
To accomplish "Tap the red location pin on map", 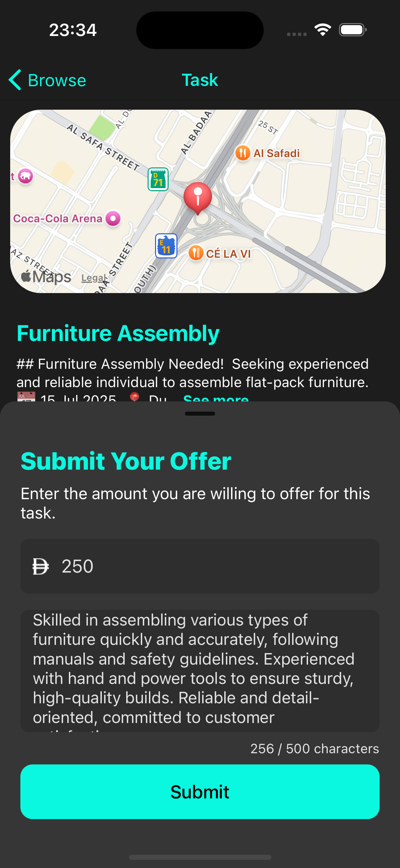I will tap(198, 197).
